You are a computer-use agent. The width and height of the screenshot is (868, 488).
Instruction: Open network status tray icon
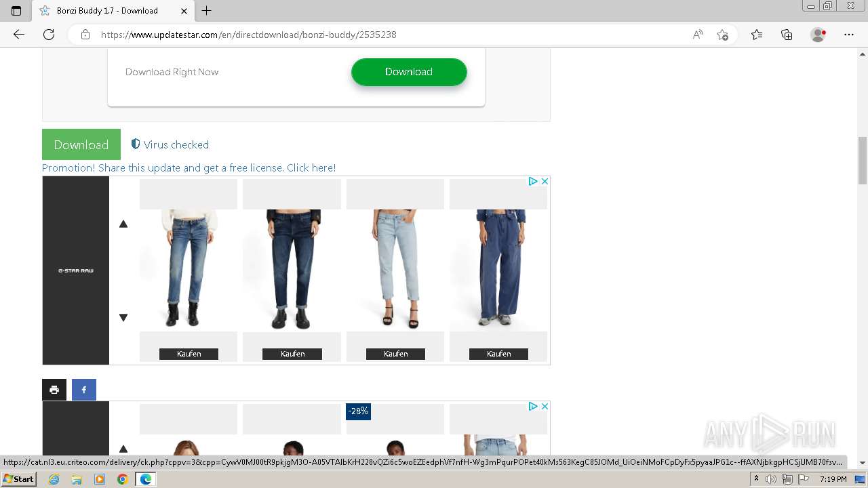787,479
